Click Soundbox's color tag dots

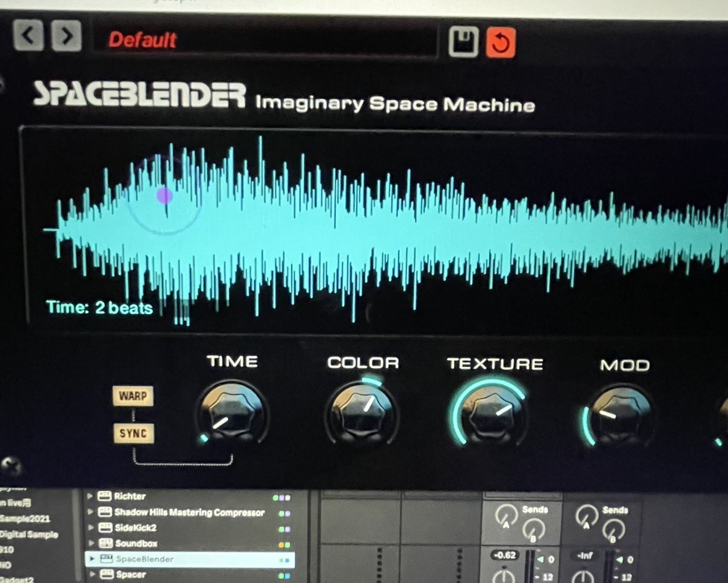(284, 545)
